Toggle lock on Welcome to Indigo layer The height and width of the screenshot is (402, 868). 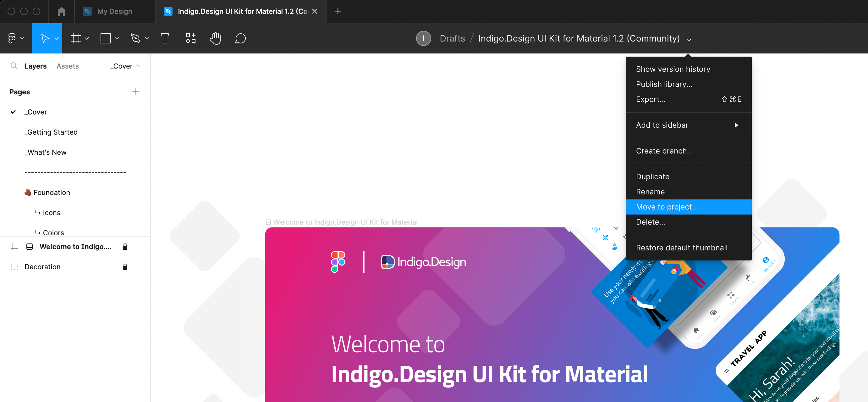point(125,247)
